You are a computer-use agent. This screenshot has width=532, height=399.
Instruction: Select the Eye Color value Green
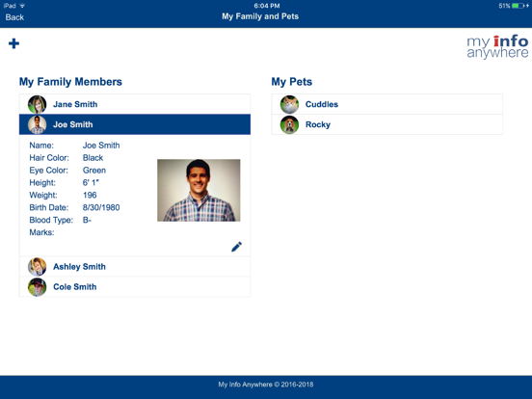(94, 171)
